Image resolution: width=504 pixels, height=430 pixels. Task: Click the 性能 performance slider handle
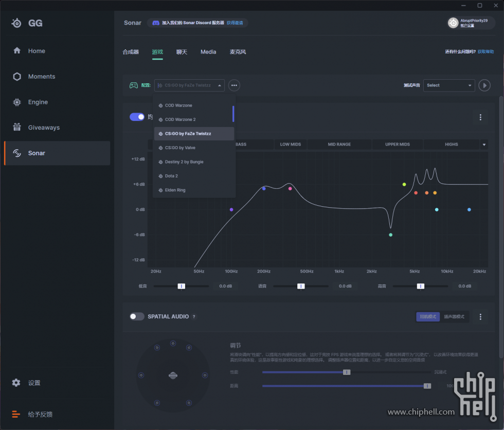pos(347,372)
